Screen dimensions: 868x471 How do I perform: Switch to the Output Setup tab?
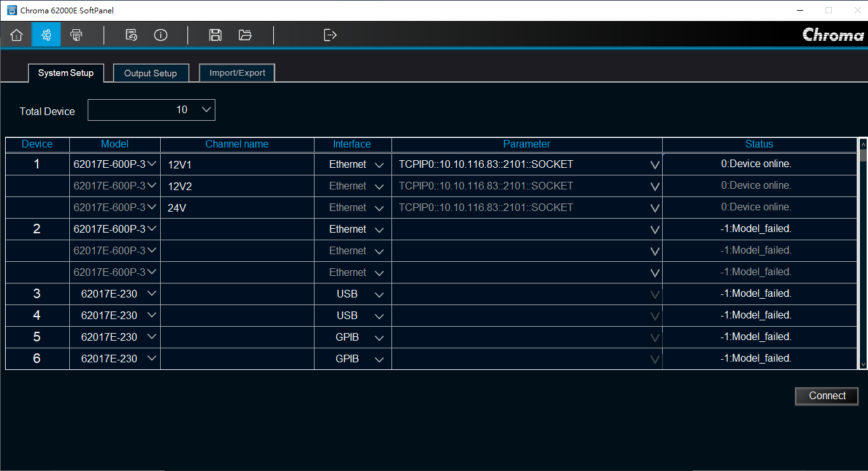point(151,73)
